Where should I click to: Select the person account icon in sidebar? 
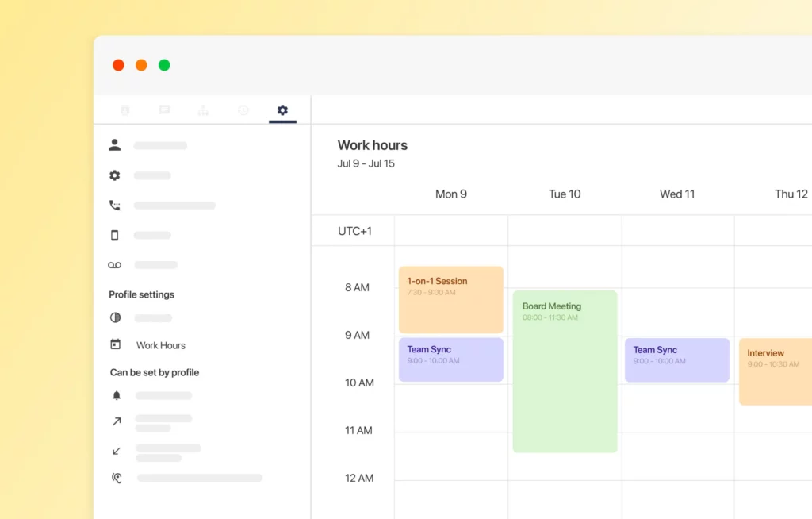(115, 145)
